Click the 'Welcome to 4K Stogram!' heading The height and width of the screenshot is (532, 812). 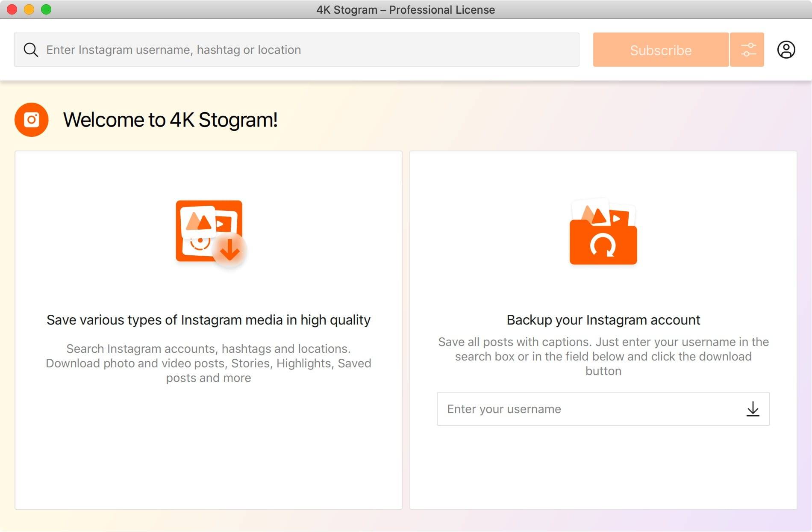[x=170, y=120]
